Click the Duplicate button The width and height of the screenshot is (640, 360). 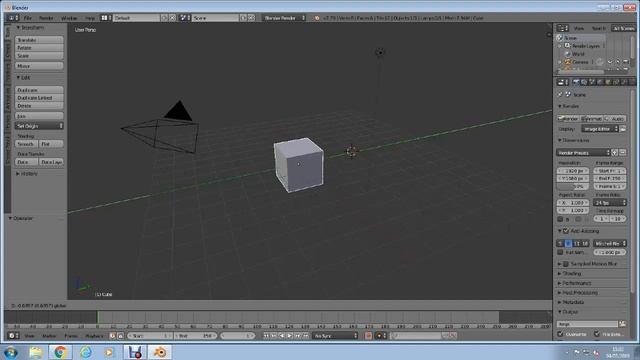tap(39, 90)
